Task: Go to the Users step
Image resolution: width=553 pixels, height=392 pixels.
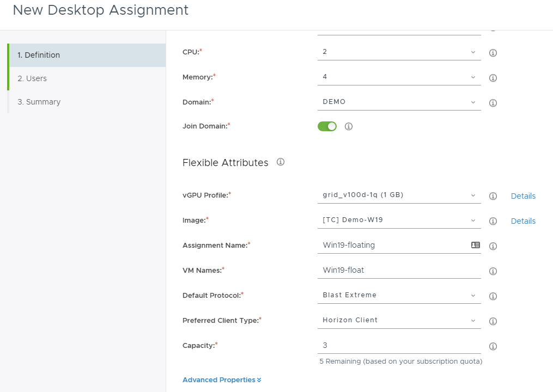Action: (x=32, y=78)
